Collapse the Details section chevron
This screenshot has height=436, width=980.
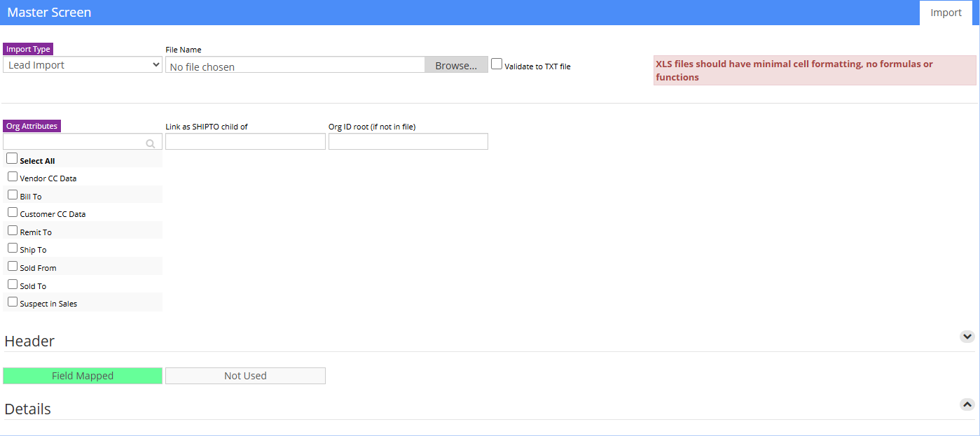click(967, 405)
